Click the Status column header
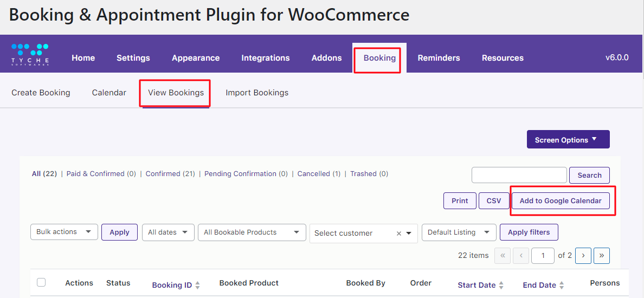The height and width of the screenshot is (298, 644). (x=118, y=283)
